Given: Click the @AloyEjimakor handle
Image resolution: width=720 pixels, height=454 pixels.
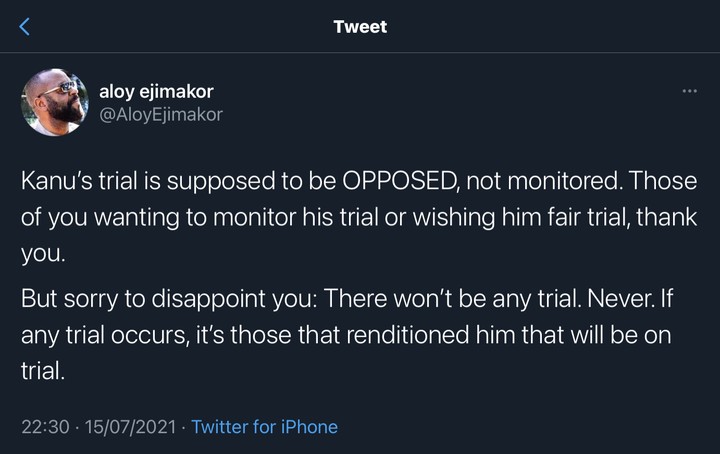Looking at the screenshot, I should point(160,114).
